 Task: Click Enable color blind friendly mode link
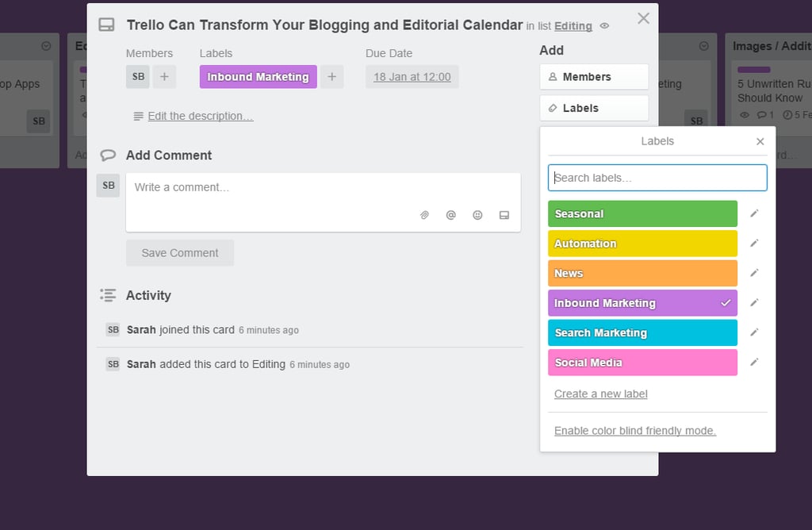click(x=635, y=431)
